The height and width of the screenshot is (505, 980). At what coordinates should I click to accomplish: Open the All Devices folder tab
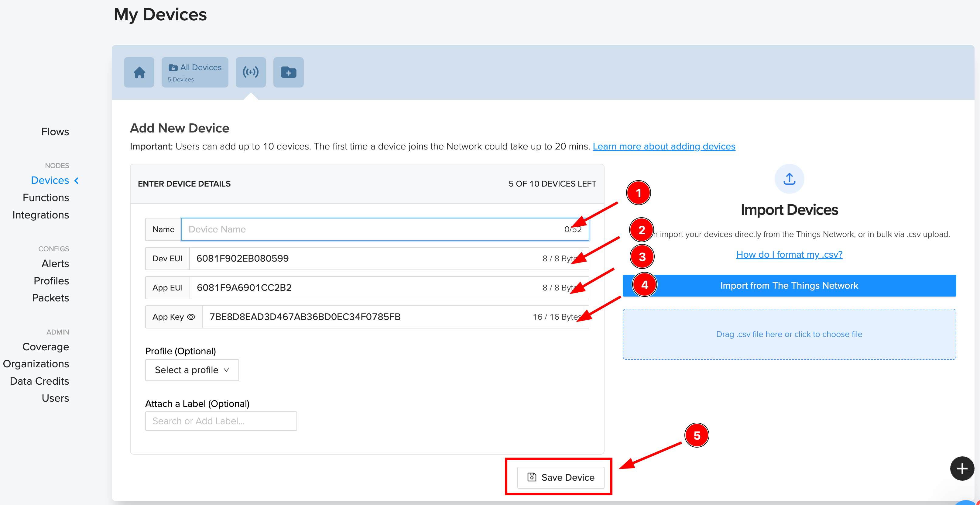(x=194, y=72)
